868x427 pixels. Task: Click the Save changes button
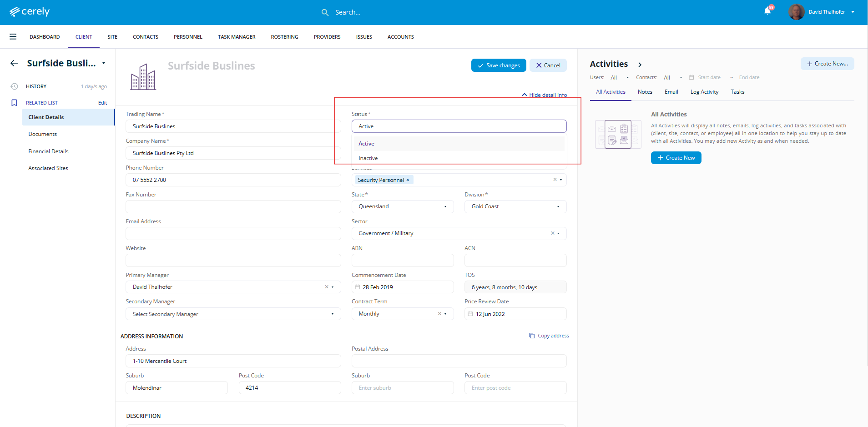[x=499, y=65]
